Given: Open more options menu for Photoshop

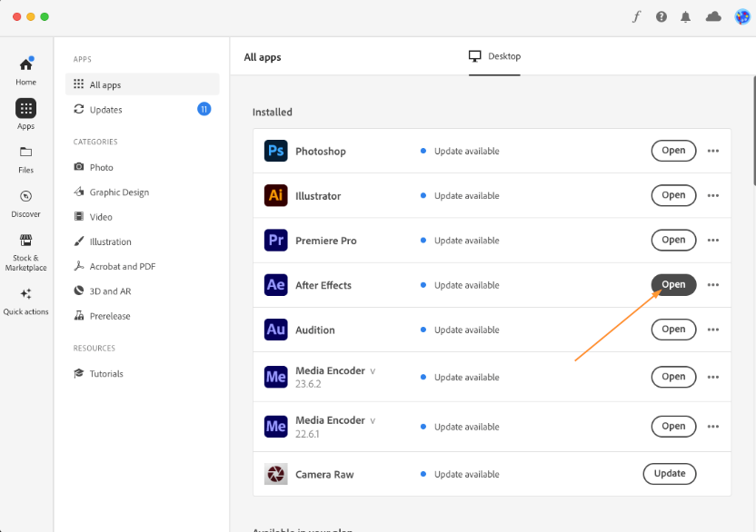Looking at the screenshot, I should (x=713, y=151).
